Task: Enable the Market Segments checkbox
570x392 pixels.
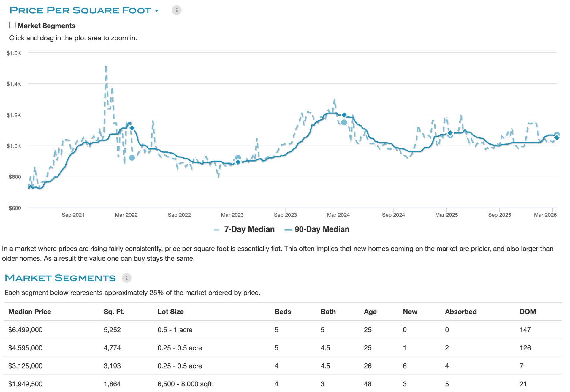Action: coord(12,25)
